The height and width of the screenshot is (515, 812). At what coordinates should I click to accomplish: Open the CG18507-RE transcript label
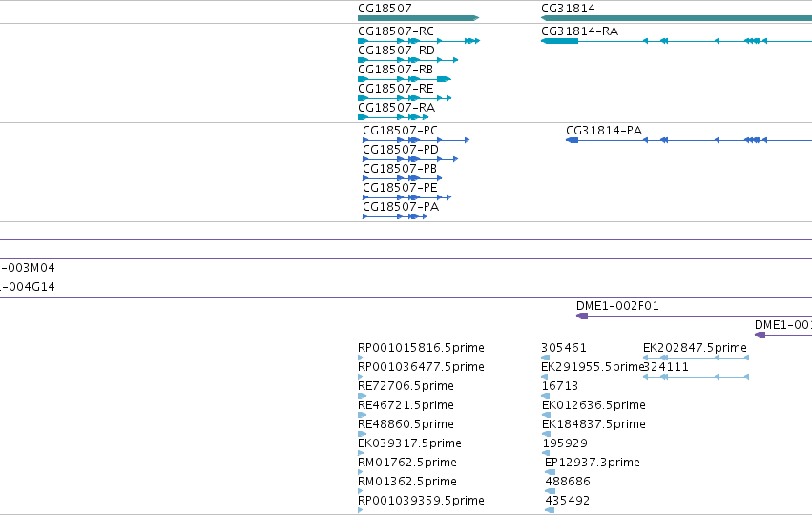pos(396,89)
